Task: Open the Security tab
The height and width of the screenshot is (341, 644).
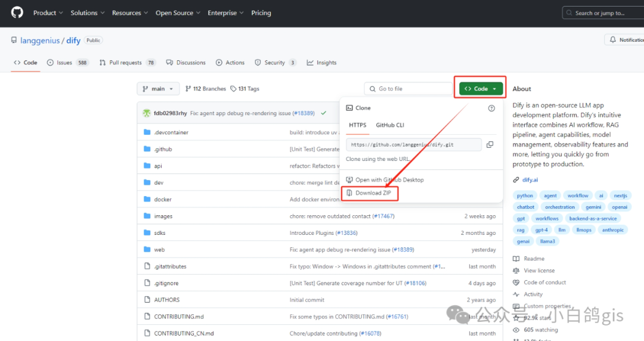Action: (275, 63)
